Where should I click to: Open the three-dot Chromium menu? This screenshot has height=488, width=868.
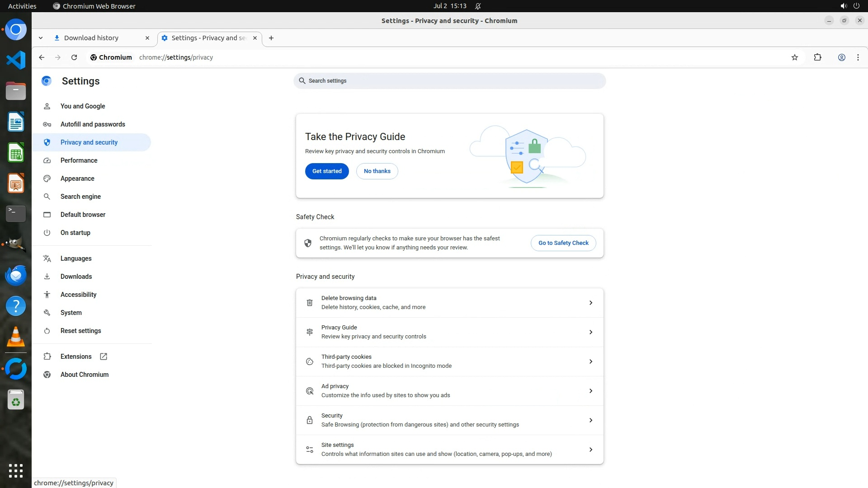click(x=858, y=57)
